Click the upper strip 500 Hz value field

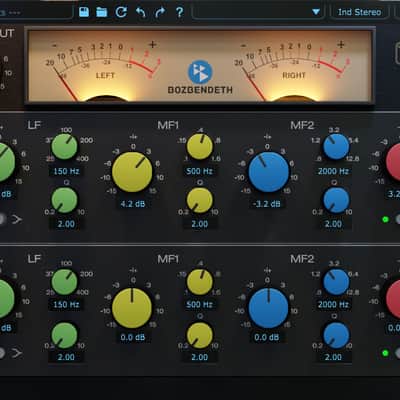tap(199, 171)
